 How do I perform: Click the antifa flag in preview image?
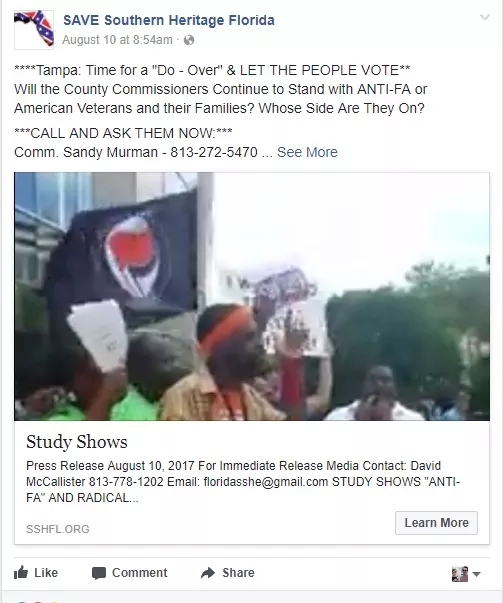[x=123, y=254]
